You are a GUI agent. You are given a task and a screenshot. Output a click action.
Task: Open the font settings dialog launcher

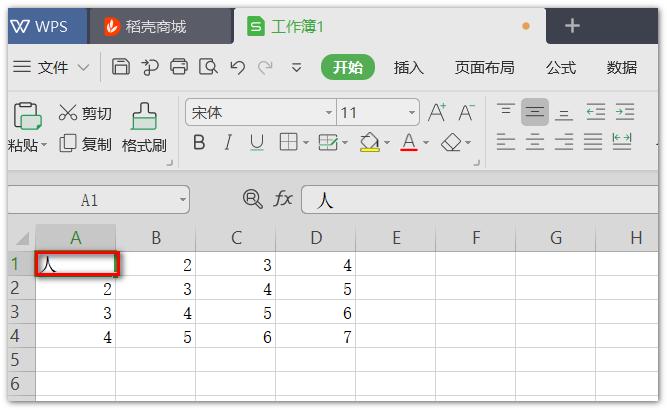477,163
